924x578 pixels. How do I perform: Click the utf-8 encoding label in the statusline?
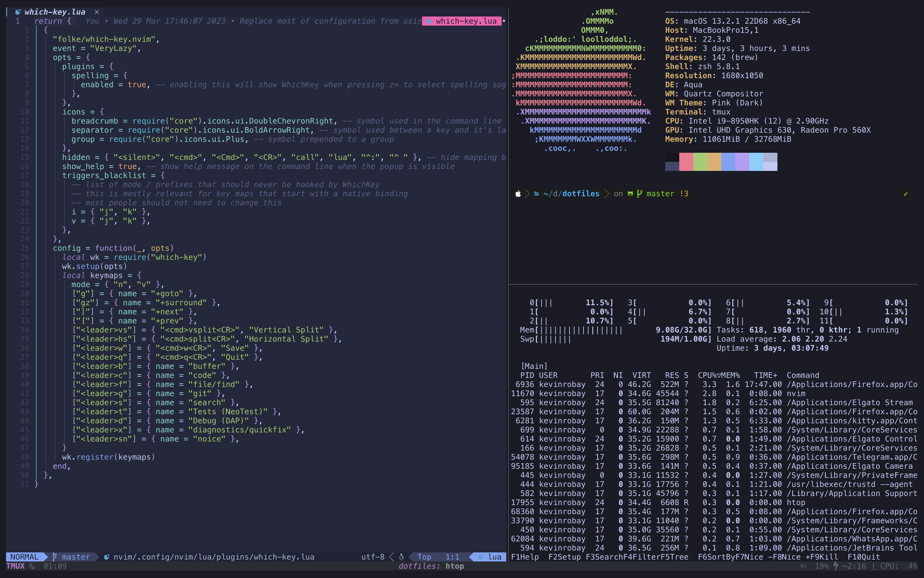coord(373,557)
